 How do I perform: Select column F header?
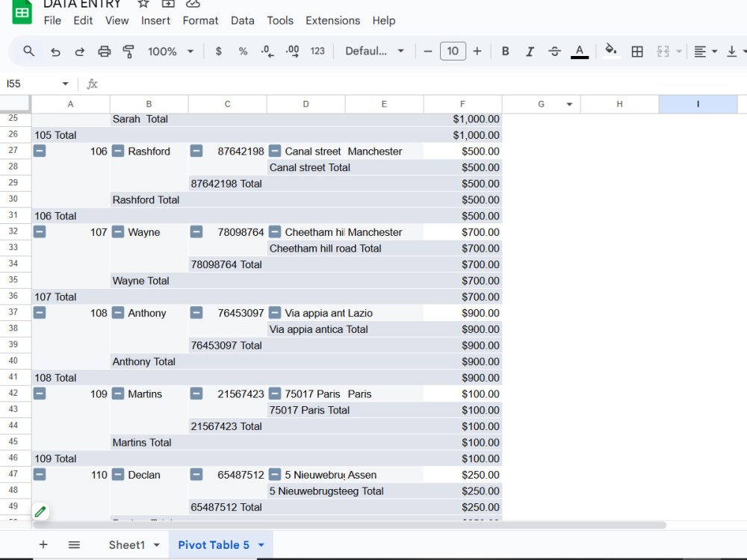462,105
